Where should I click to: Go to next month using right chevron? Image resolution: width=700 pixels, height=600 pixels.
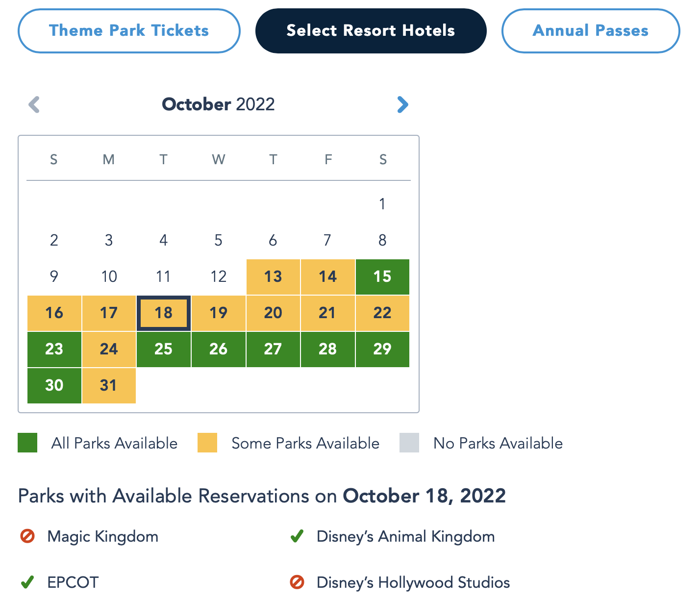(402, 104)
